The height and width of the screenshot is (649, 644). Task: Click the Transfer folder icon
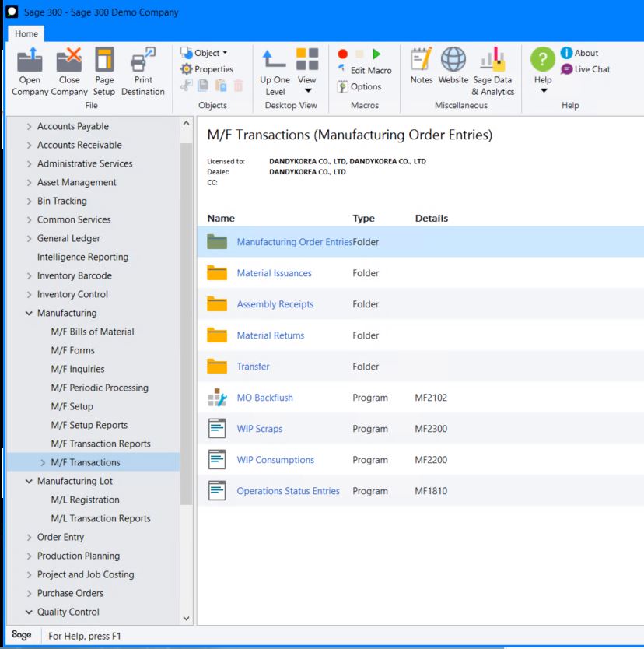pyautogui.click(x=217, y=367)
